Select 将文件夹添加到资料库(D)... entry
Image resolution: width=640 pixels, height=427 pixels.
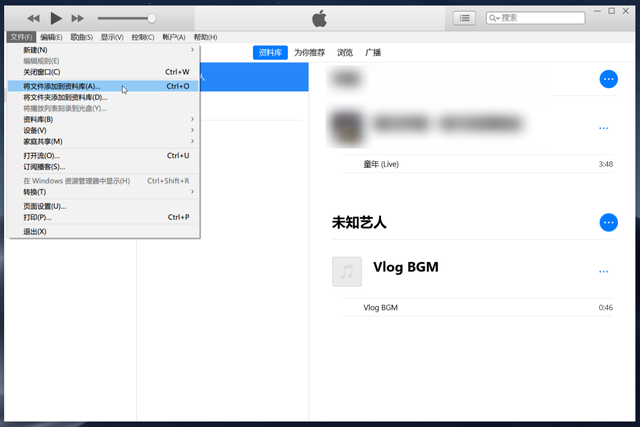click(103, 97)
